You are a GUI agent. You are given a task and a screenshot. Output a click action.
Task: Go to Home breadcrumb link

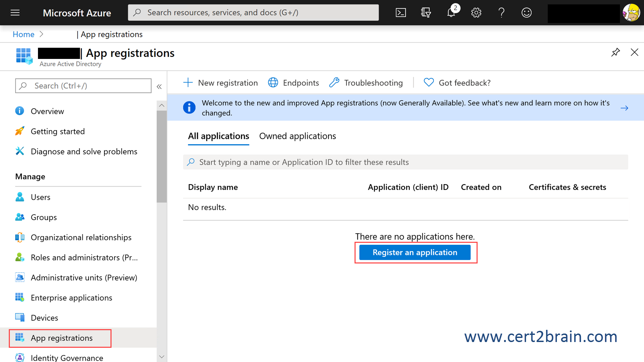pos(23,34)
